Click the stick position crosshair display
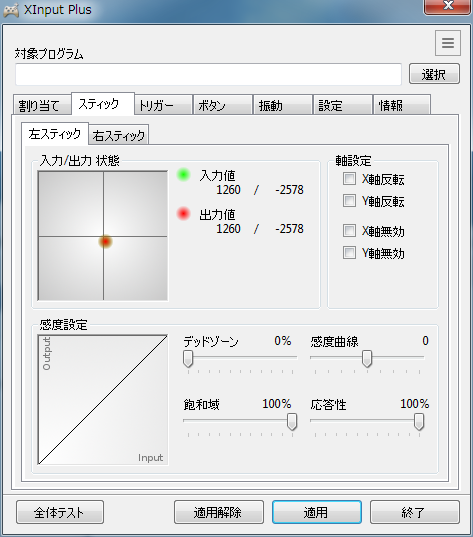Viewport: 473px width, 537px height. pos(103,236)
